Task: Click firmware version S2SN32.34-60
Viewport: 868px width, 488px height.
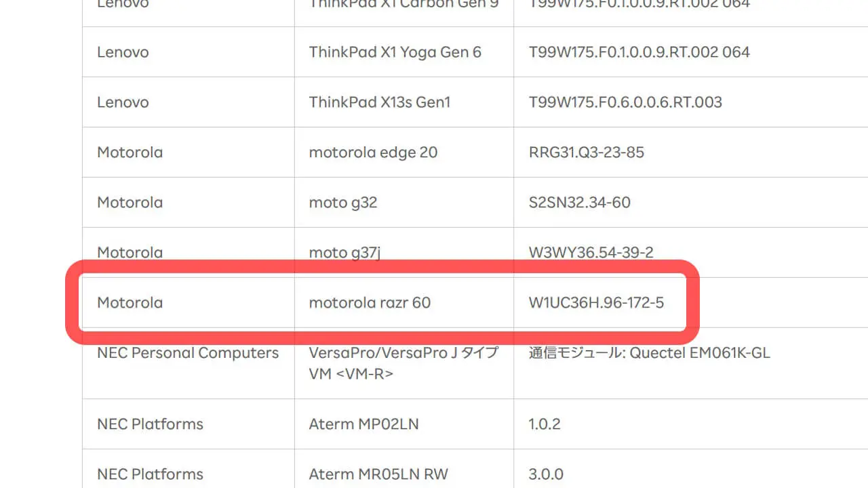Action: [580, 203]
